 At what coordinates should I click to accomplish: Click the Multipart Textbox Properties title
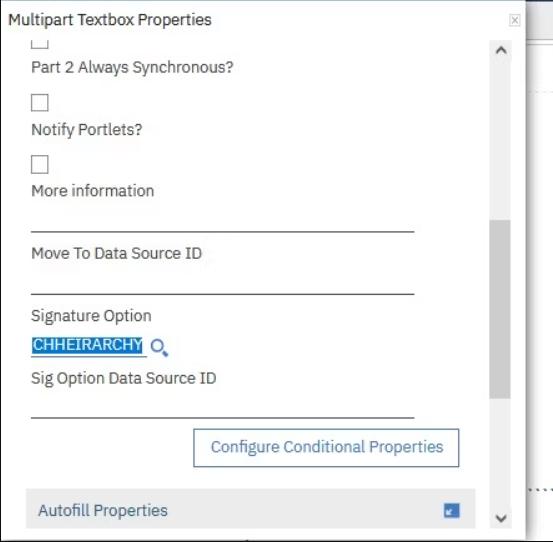tap(110, 20)
